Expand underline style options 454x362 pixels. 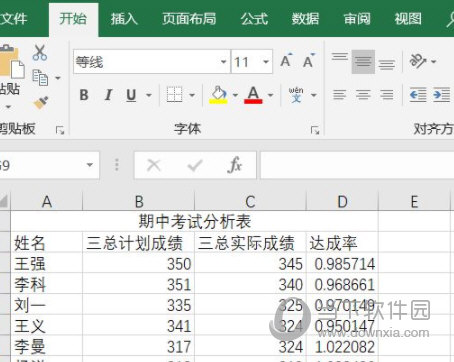(x=149, y=95)
